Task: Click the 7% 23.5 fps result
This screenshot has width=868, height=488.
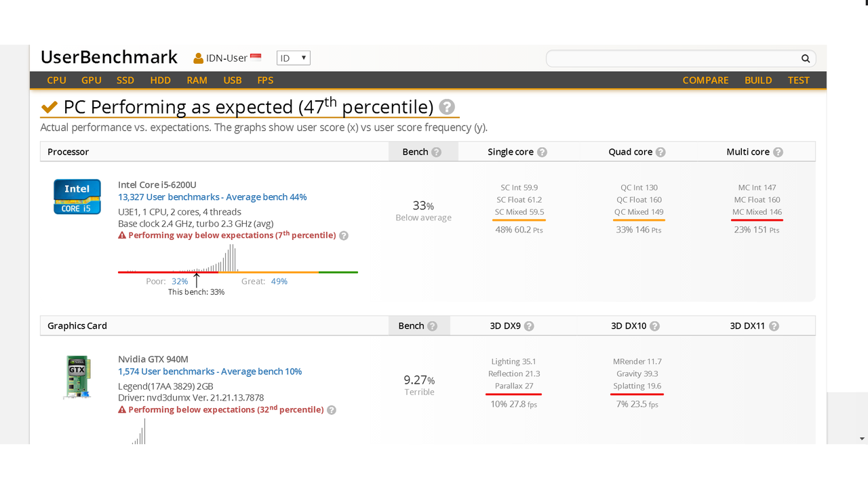Action: coord(637,404)
